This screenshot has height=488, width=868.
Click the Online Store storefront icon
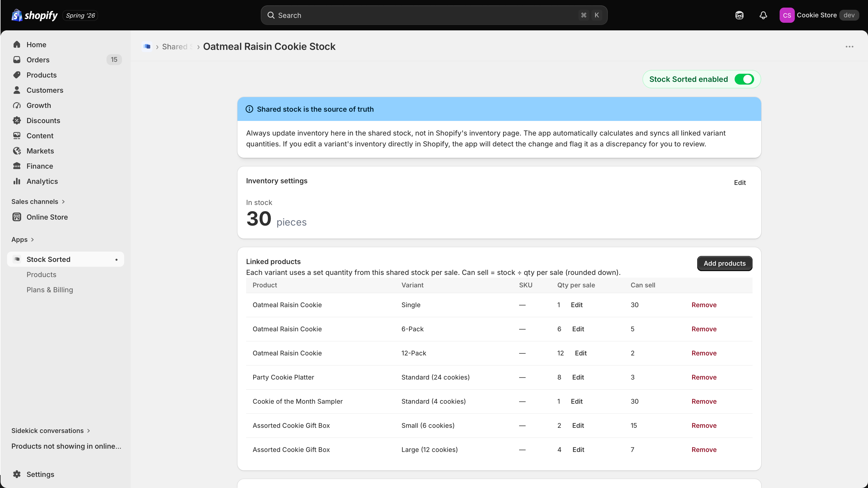pyautogui.click(x=17, y=217)
